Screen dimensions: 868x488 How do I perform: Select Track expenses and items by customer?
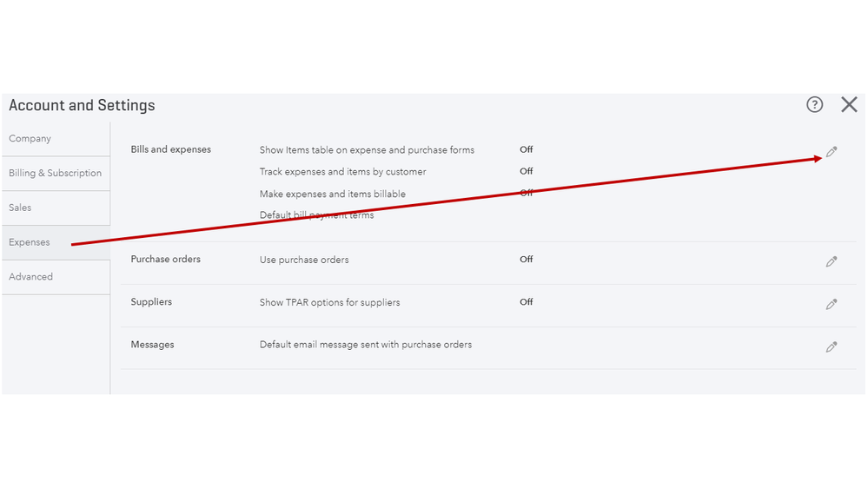tap(342, 172)
